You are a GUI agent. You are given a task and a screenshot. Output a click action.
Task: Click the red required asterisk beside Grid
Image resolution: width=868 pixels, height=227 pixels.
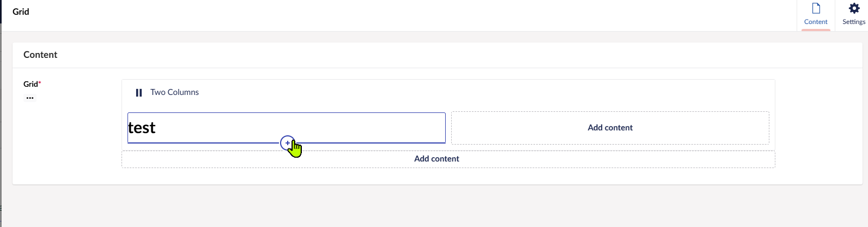click(x=40, y=82)
